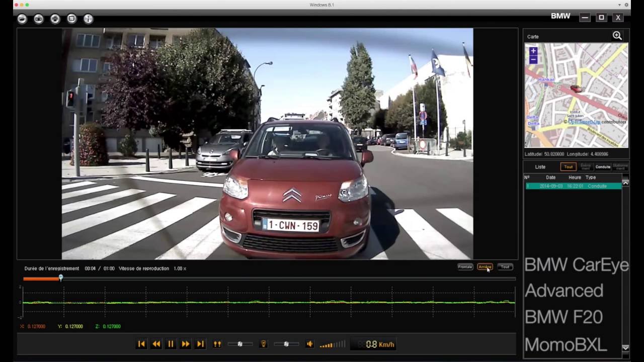644x362 pixels.
Task: Click the playback progress handle on the timeline
Action: point(61,278)
